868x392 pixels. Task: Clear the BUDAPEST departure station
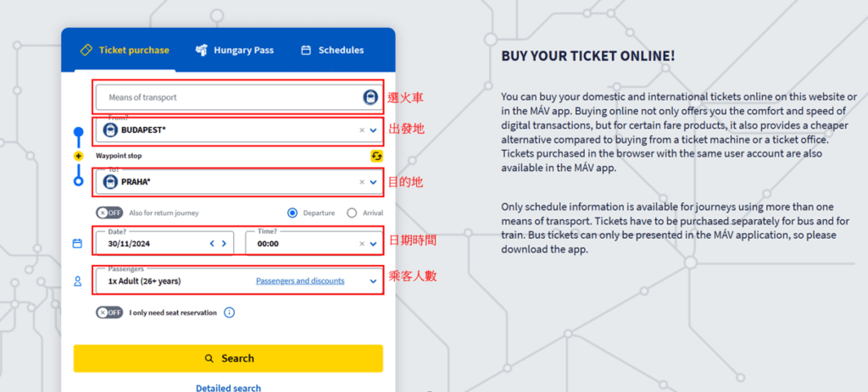point(362,130)
